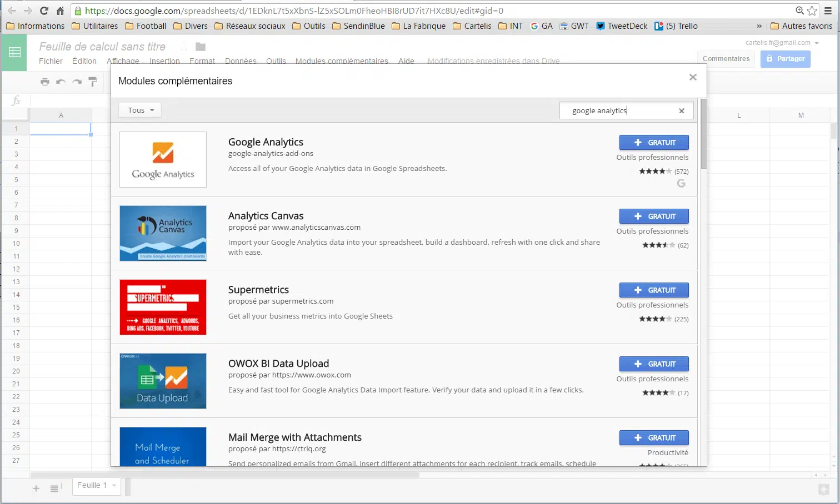Open the Tous category filter dropdown
This screenshot has height=504, width=840.
[140, 110]
